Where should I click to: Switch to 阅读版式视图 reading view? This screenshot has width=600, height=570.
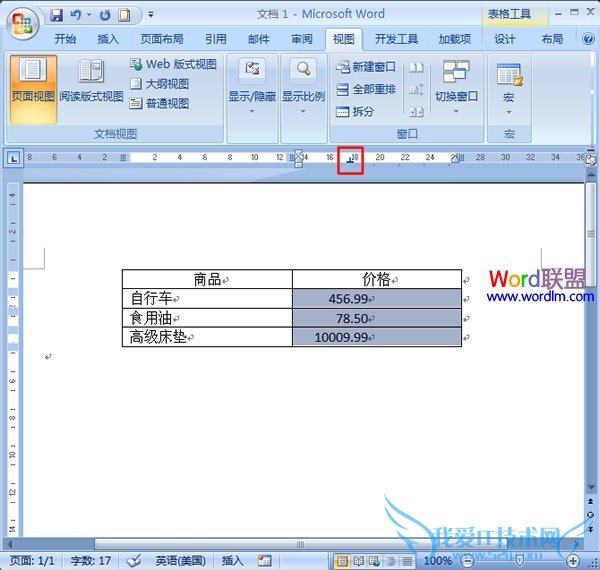[x=91, y=81]
